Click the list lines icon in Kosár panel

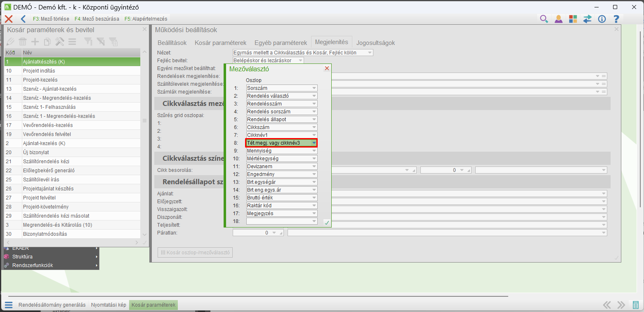point(72,42)
